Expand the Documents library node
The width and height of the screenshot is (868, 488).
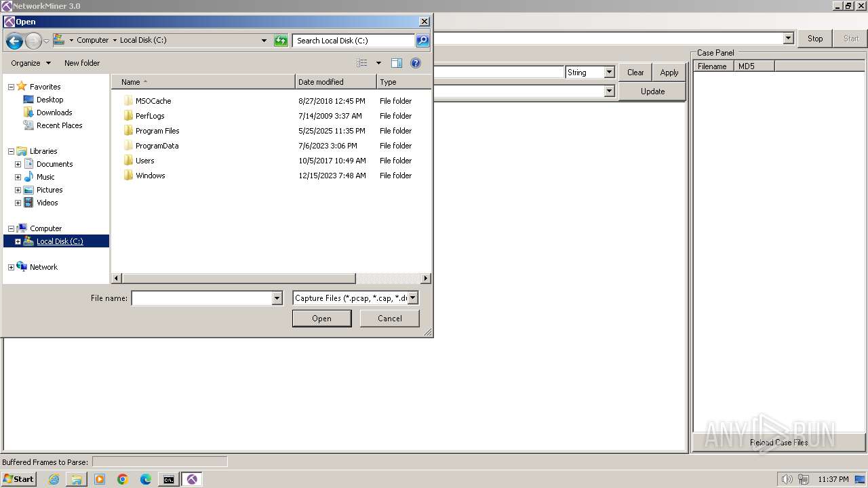pos(18,164)
